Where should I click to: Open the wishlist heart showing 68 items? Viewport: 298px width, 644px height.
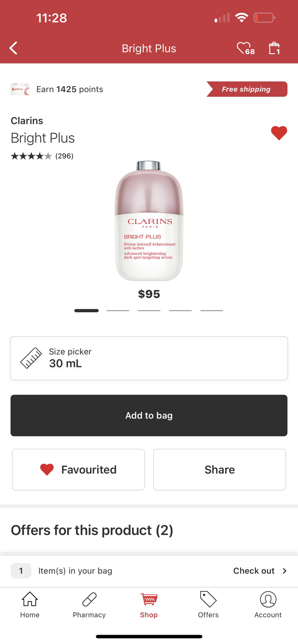(x=244, y=48)
